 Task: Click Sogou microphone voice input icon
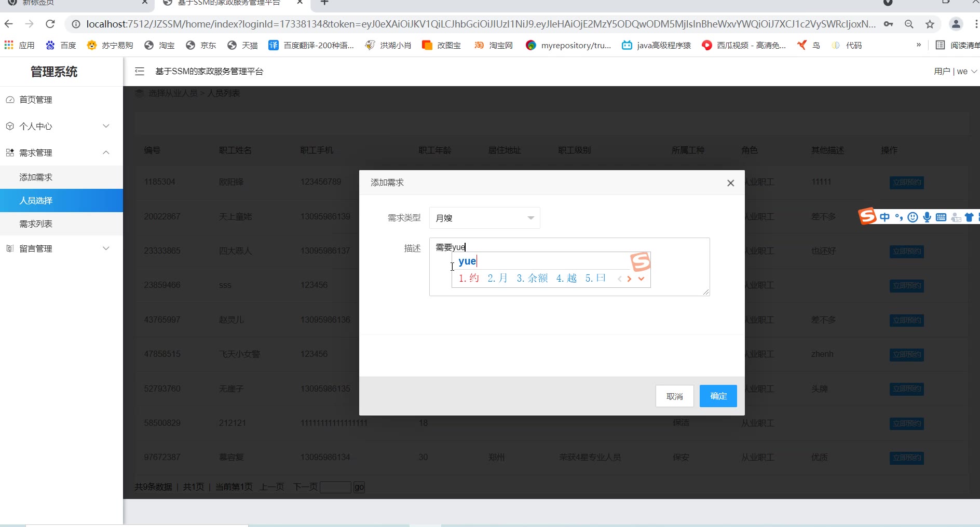coord(927,217)
